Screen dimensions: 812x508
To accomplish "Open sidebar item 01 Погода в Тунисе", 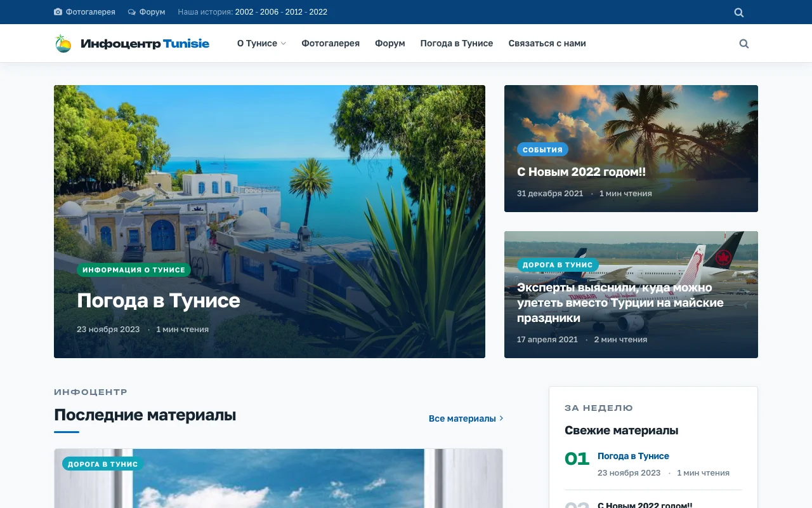I will tap(633, 456).
